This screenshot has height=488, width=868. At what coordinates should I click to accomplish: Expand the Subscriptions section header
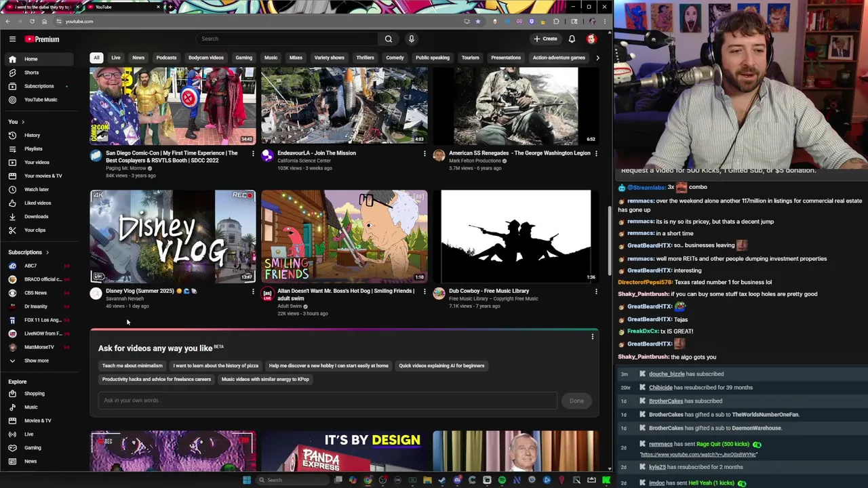tap(27, 252)
